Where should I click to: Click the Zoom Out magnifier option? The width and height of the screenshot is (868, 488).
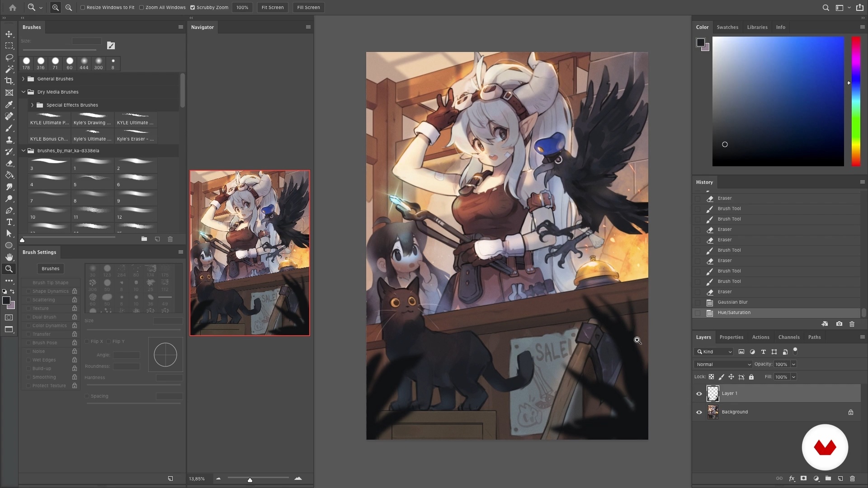[69, 7]
